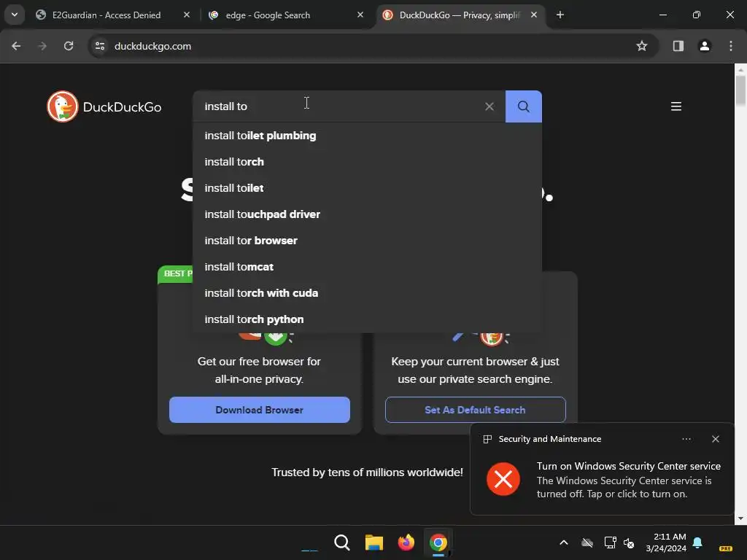Bookmark this page with the star
The height and width of the screenshot is (560, 747).
(642, 46)
